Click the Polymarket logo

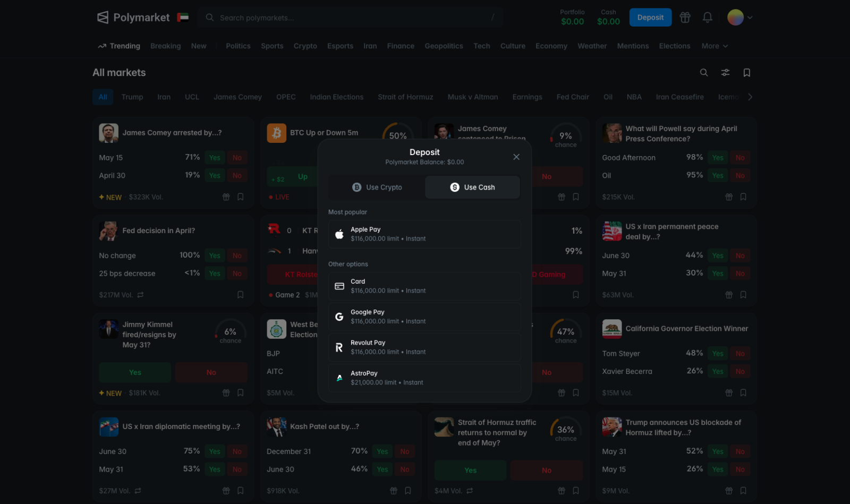(x=133, y=18)
